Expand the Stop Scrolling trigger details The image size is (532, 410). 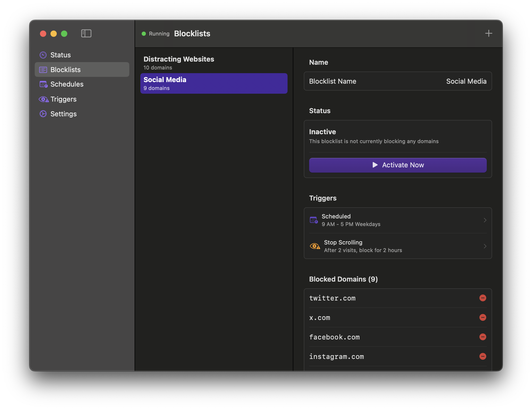(485, 246)
